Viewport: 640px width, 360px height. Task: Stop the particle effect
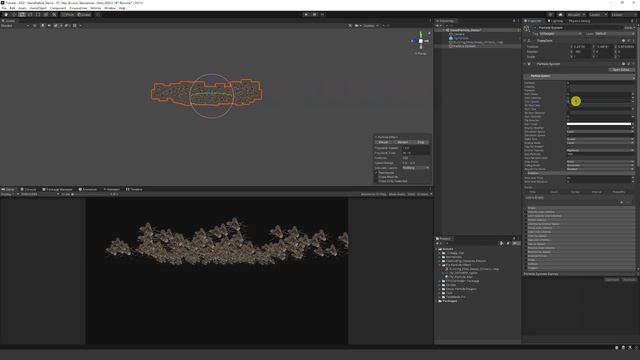(x=421, y=142)
